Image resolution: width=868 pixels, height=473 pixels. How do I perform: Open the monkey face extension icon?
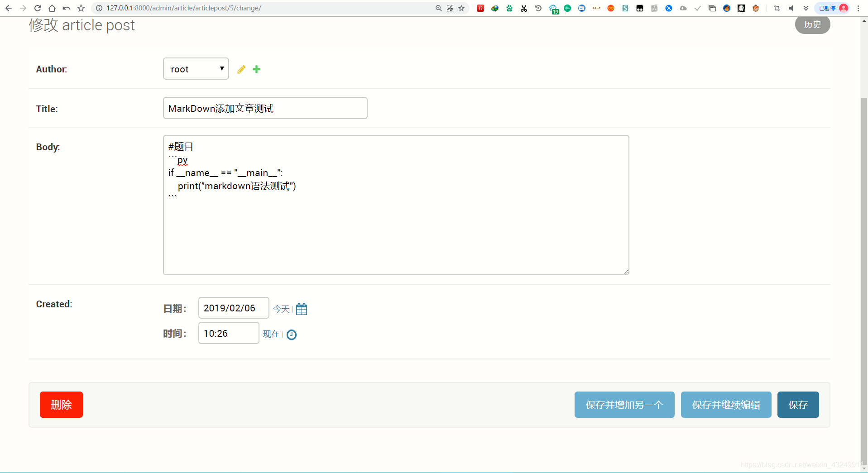coord(756,8)
